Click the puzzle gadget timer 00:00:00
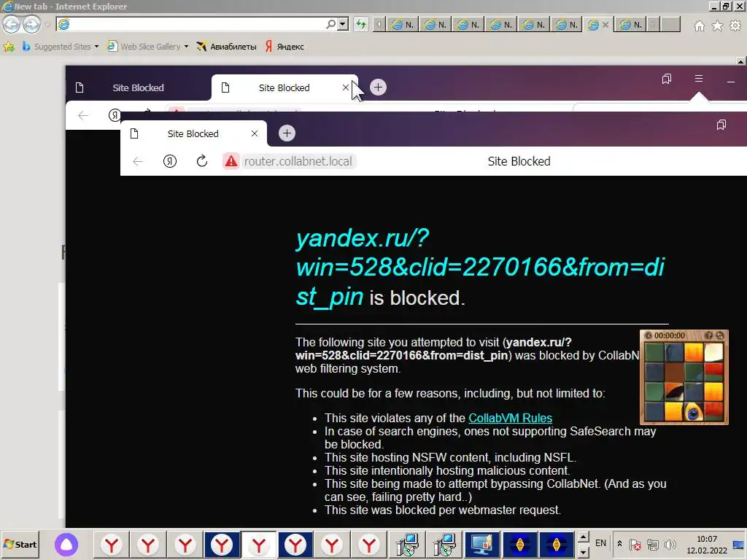747x560 pixels. [x=670, y=335]
